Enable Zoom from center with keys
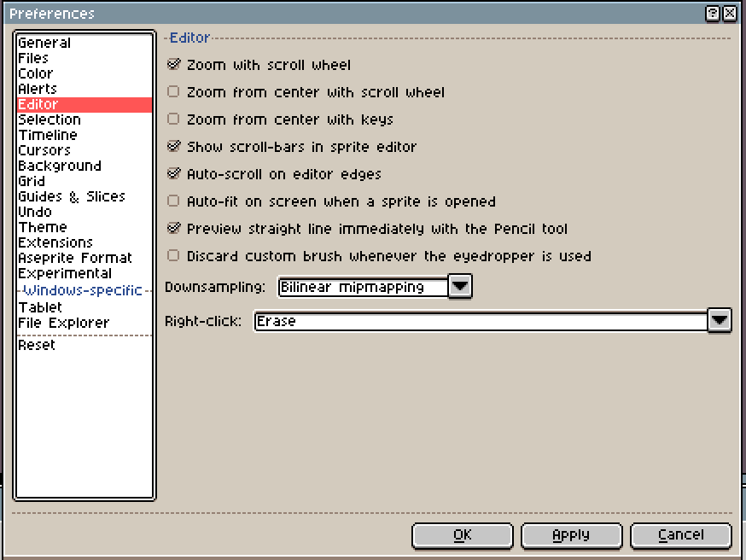The image size is (746, 560). click(174, 120)
